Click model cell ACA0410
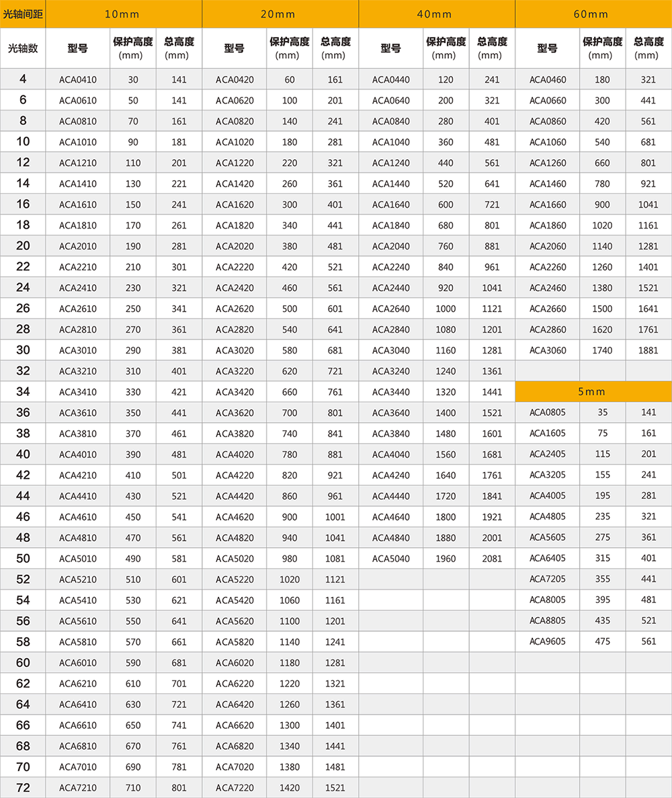The width and height of the screenshot is (672, 798). tap(78, 79)
